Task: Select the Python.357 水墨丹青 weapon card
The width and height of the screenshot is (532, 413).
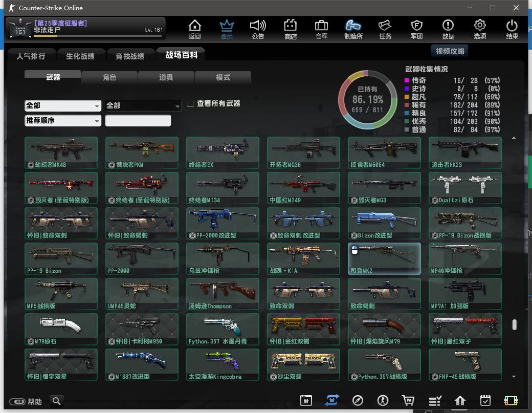Action: pos(223,329)
